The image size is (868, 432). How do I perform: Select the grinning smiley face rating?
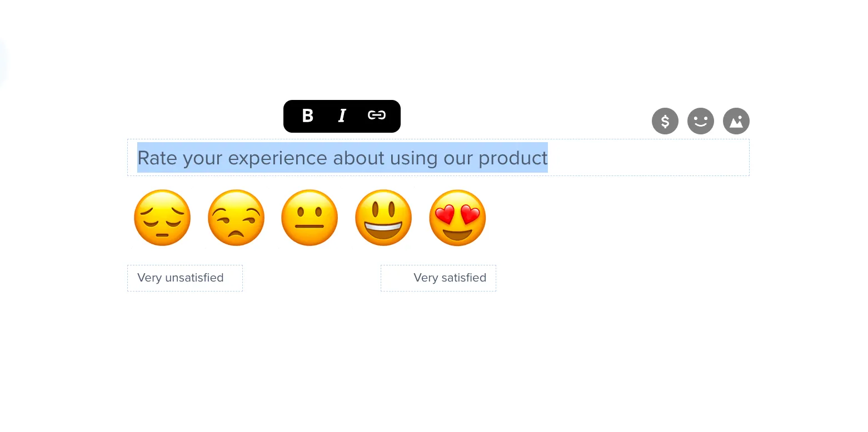point(383,218)
